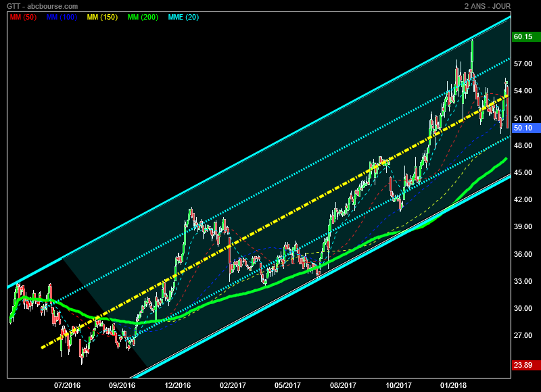The height and width of the screenshot is (392, 541).
Task: Click the 27.00 price axis label
Action: pyautogui.click(x=523, y=335)
